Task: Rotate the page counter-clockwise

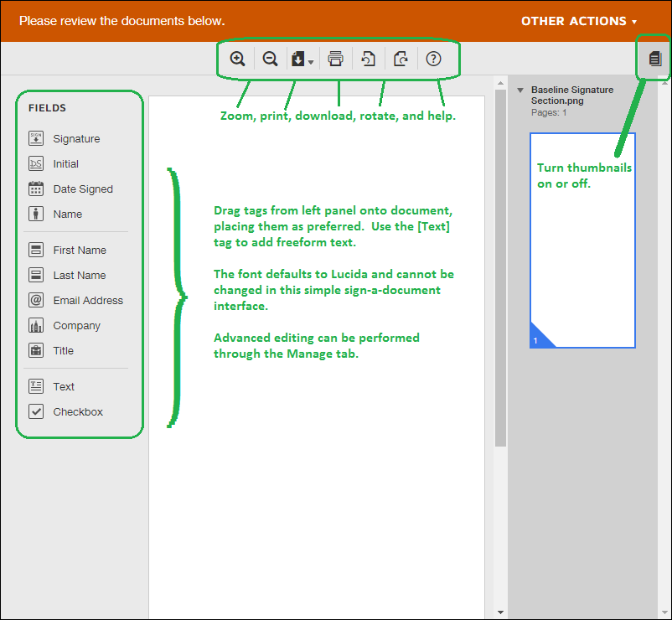Action: click(x=368, y=59)
